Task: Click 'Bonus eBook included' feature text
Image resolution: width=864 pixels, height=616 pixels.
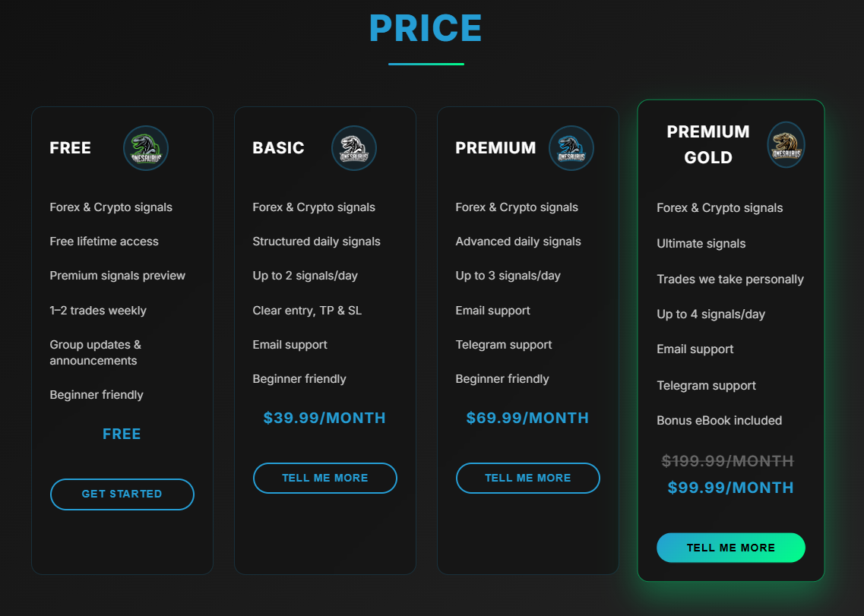Action: point(719,421)
